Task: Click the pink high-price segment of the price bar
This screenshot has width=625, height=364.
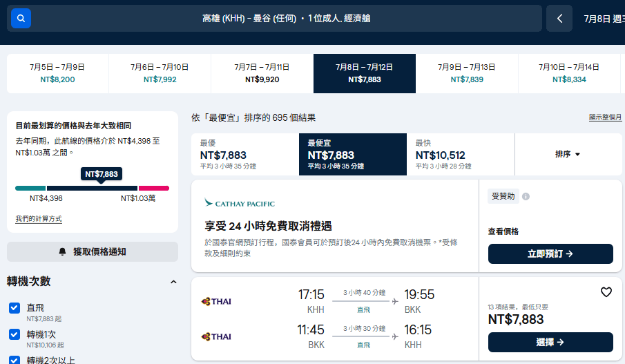Action: tap(154, 188)
